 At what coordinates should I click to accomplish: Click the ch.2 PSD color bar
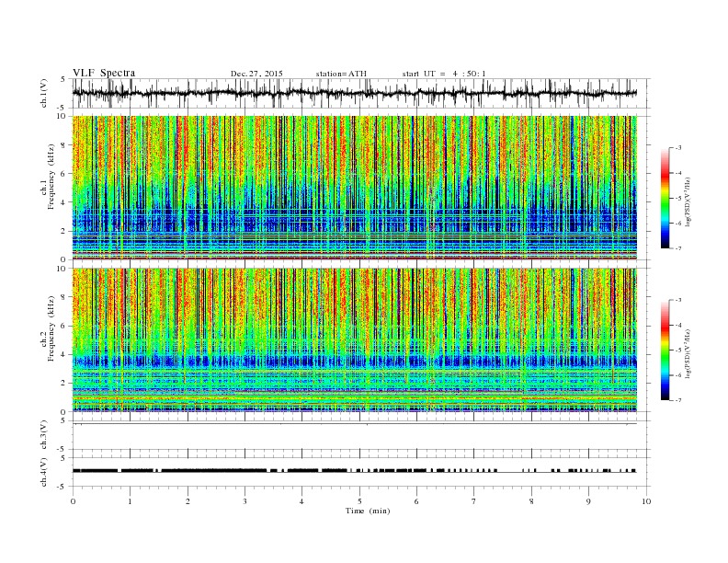click(665, 350)
